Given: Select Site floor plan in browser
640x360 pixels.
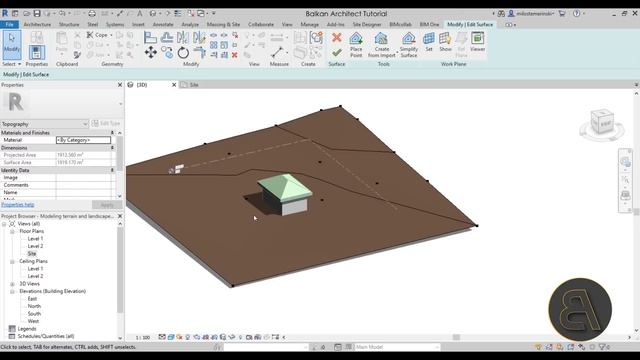Looking at the screenshot, I should pyautogui.click(x=32, y=254).
